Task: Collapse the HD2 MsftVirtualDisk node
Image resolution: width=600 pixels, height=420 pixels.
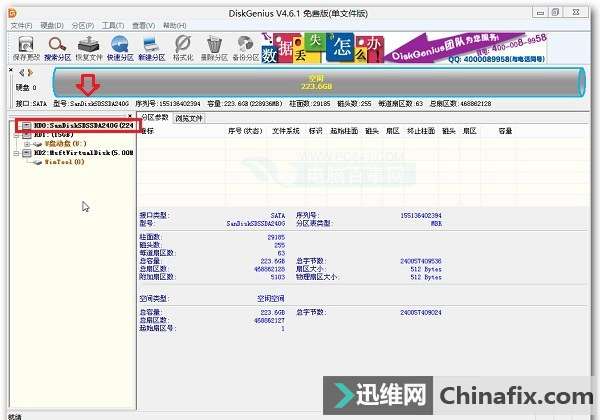Action: click(x=16, y=153)
